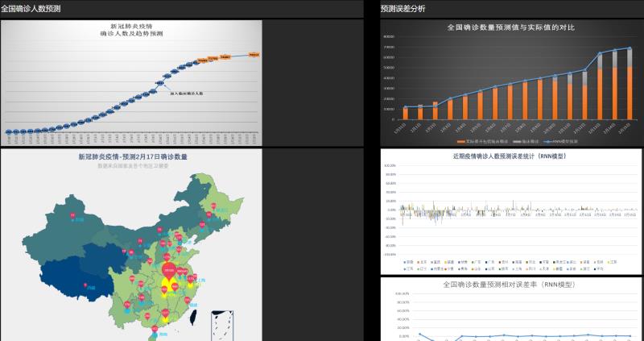Click the large red Hubei map marker
This screenshot has width=644, height=341.
170,270
